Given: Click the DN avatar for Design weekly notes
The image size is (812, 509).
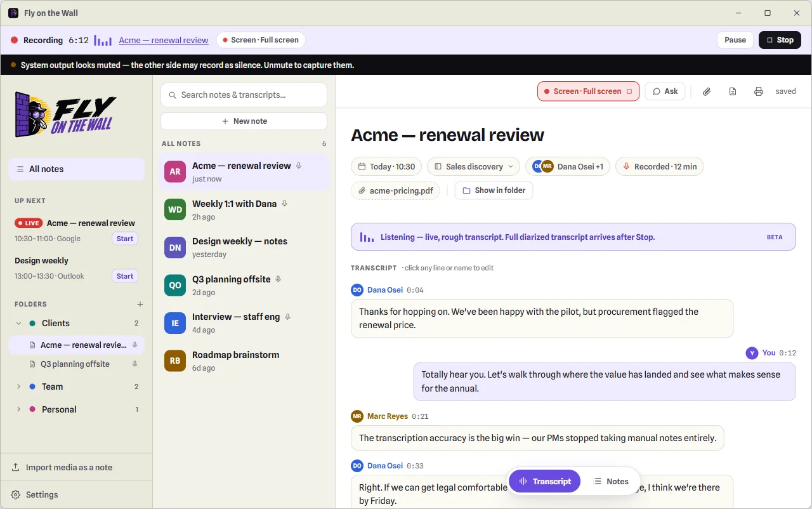Looking at the screenshot, I should (x=175, y=248).
